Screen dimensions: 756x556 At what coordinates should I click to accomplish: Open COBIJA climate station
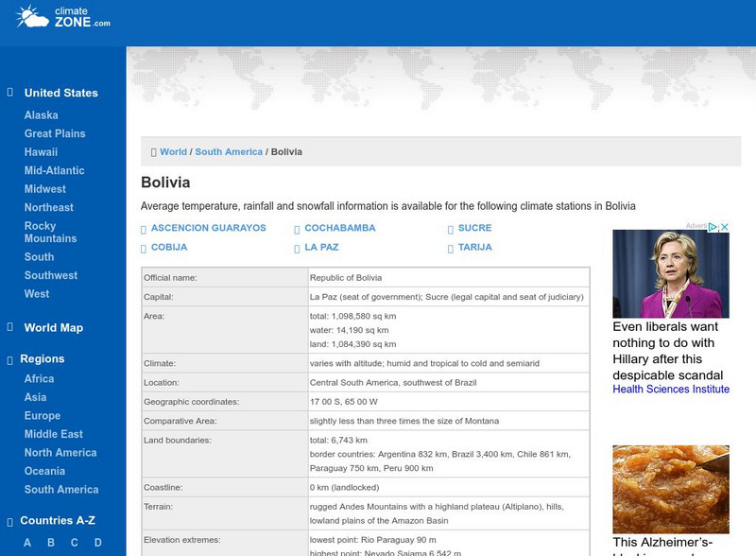click(169, 247)
